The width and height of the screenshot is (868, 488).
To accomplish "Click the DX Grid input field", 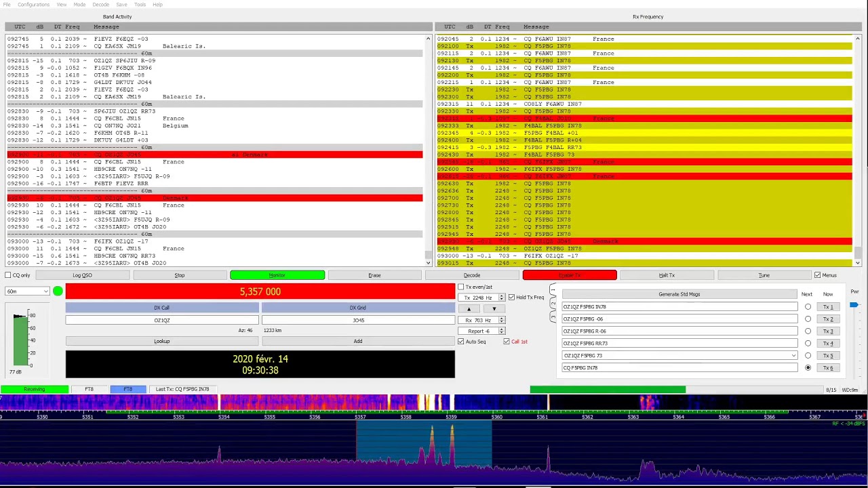I will (x=358, y=321).
